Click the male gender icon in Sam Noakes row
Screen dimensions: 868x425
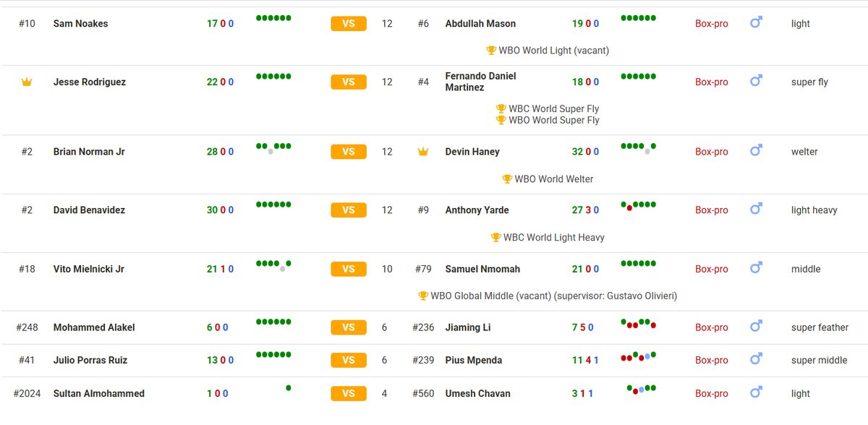coord(756,24)
